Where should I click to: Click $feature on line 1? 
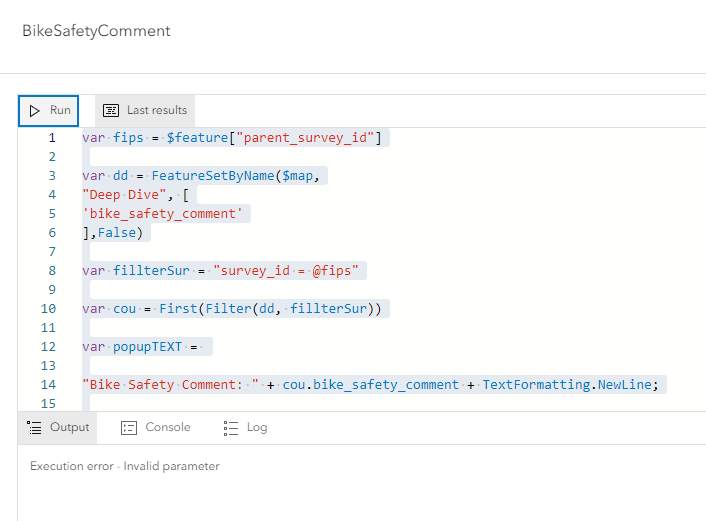tap(197, 137)
